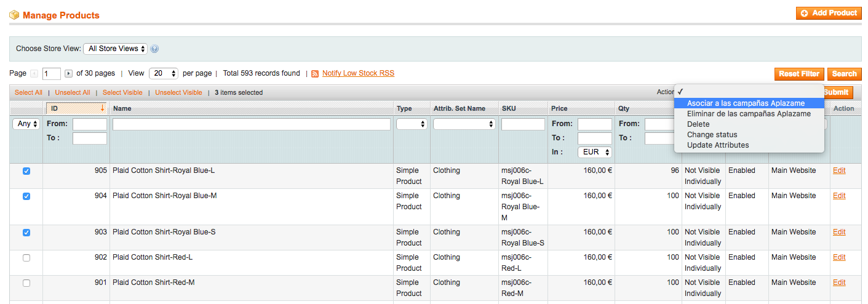This screenshot has height=304, width=868.
Task: Sort by Attrib. Set Name header
Action: click(x=460, y=108)
